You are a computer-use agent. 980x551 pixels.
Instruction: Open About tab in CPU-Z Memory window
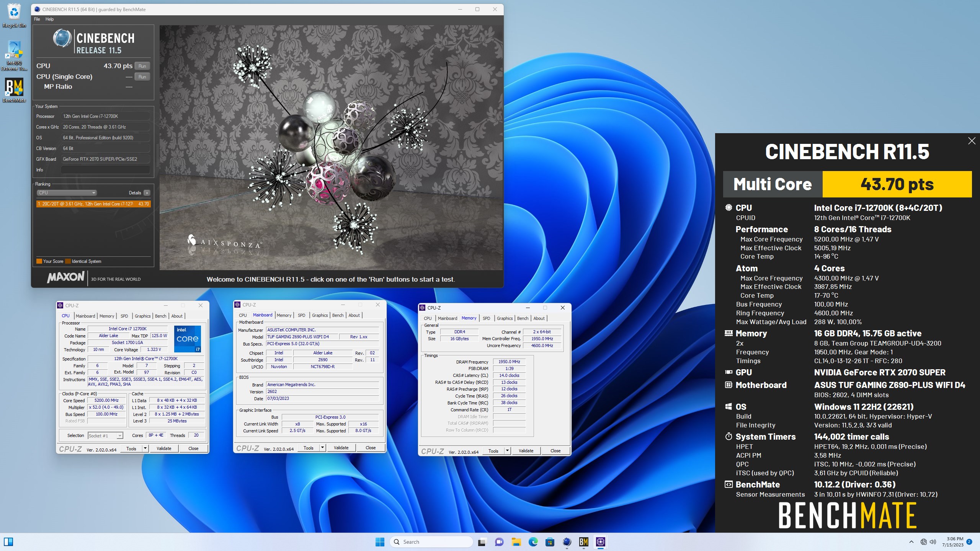point(539,318)
